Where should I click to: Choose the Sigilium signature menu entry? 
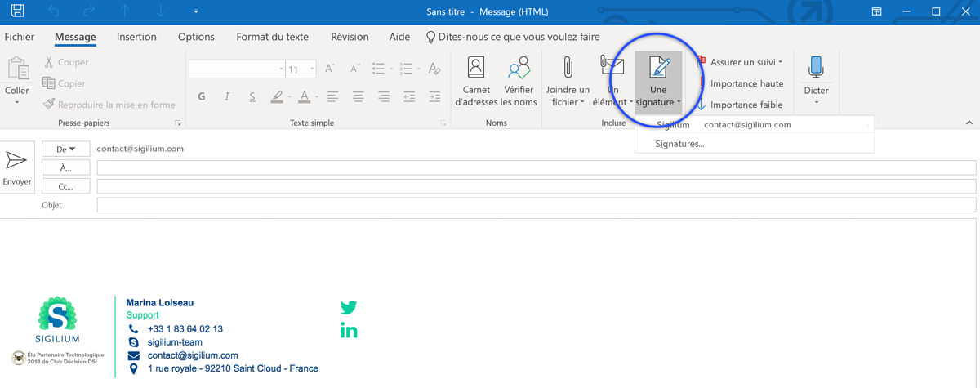coord(755,125)
